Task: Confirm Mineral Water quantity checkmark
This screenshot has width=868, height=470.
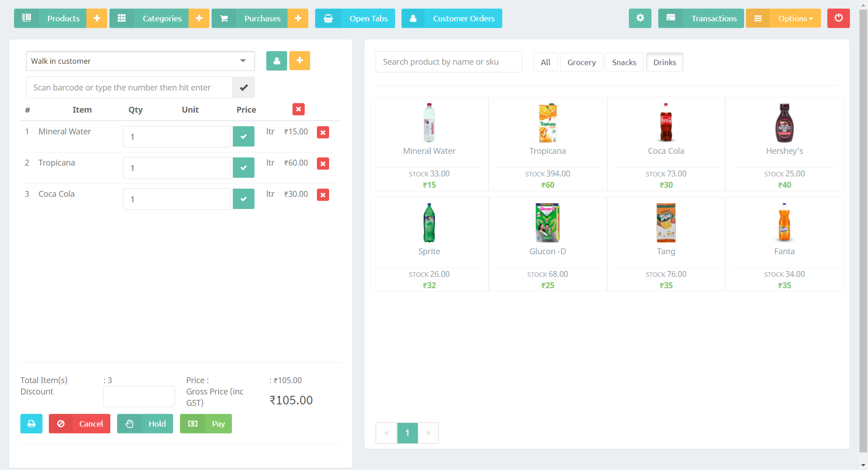Action: [x=244, y=137]
